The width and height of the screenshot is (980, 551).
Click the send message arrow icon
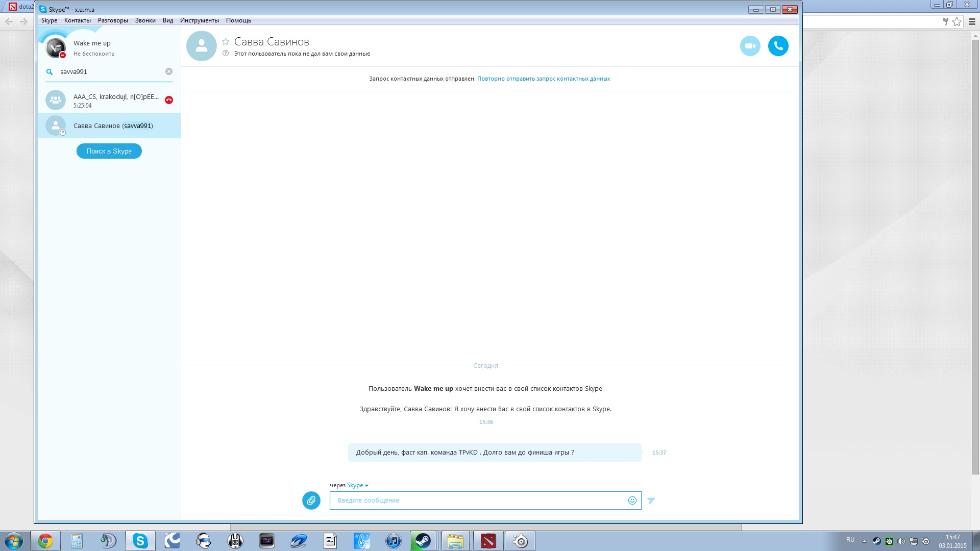click(x=651, y=500)
